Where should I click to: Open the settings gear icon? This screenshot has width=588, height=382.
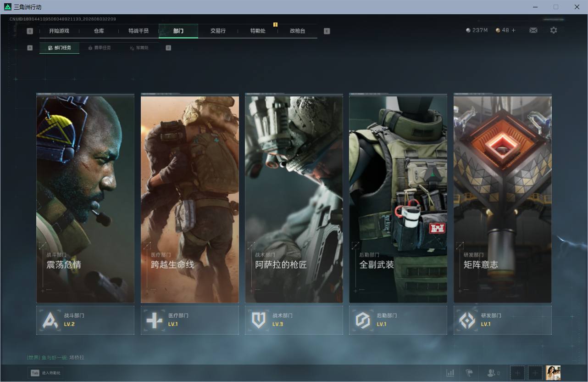point(554,30)
